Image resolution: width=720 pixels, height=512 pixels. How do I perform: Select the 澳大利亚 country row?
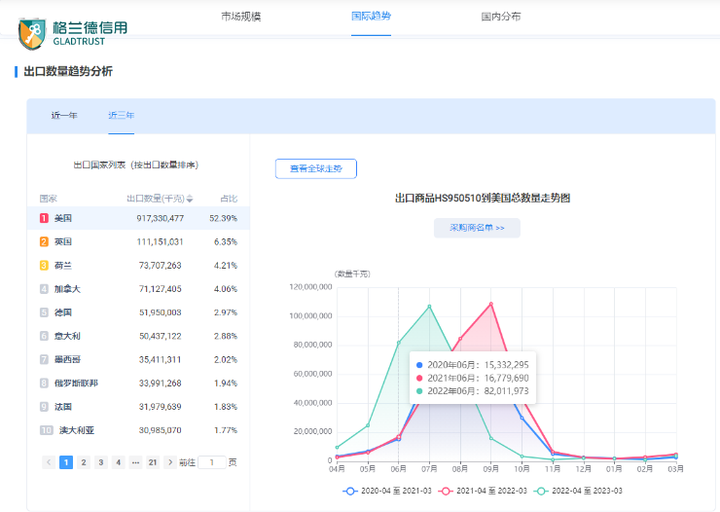(138, 430)
